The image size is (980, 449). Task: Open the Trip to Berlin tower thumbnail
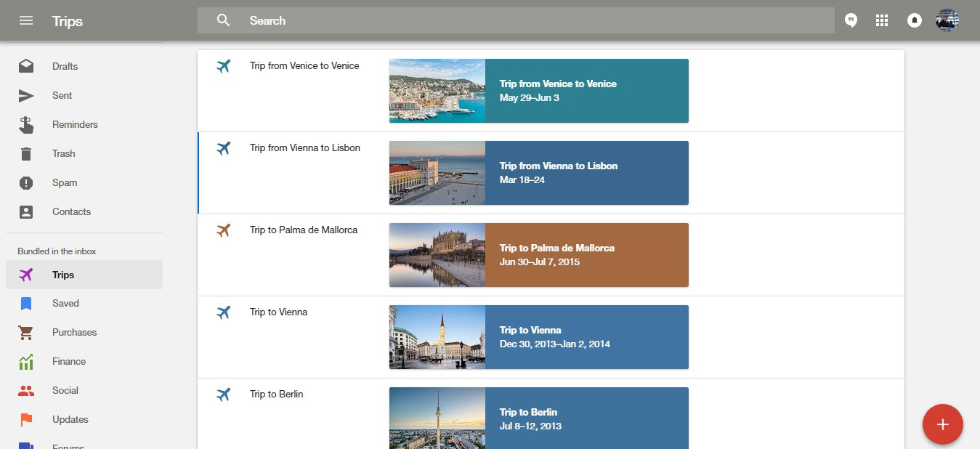pos(437,418)
